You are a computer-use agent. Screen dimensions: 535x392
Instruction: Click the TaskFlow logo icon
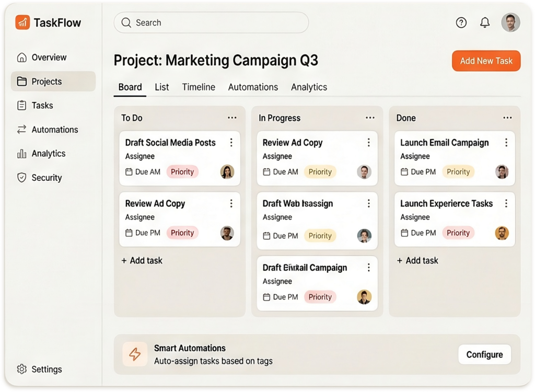click(x=22, y=22)
